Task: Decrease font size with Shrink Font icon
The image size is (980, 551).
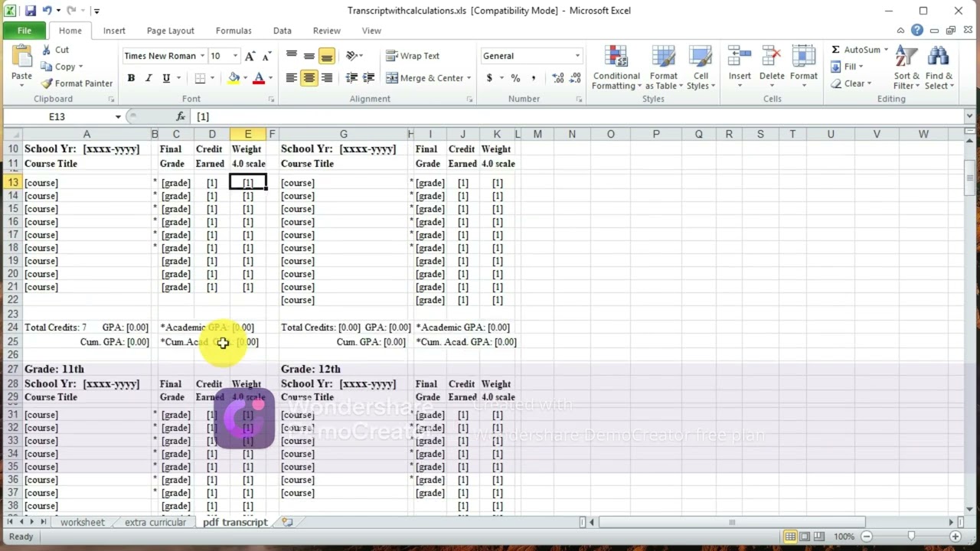Action: click(x=266, y=56)
